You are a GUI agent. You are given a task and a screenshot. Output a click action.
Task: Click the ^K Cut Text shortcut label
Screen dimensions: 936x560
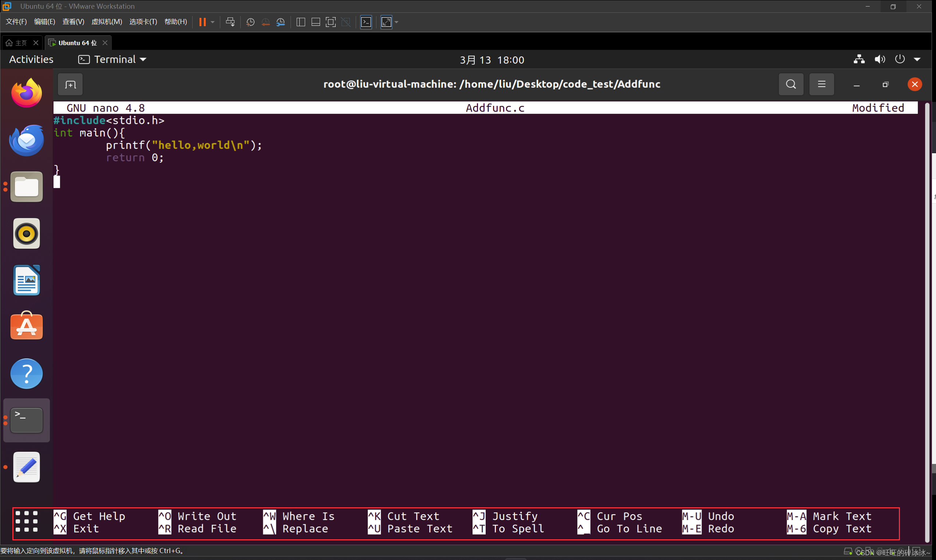[404, 516]
